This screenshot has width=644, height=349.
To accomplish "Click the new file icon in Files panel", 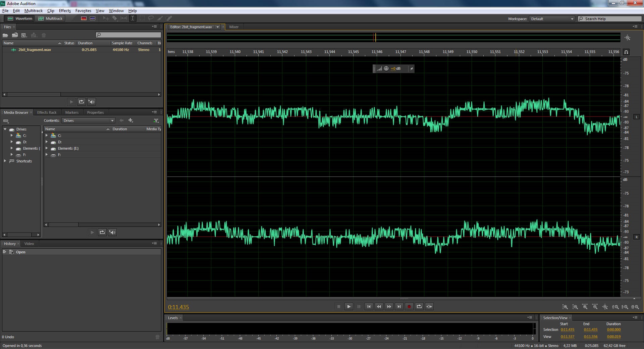I will 24,35.
